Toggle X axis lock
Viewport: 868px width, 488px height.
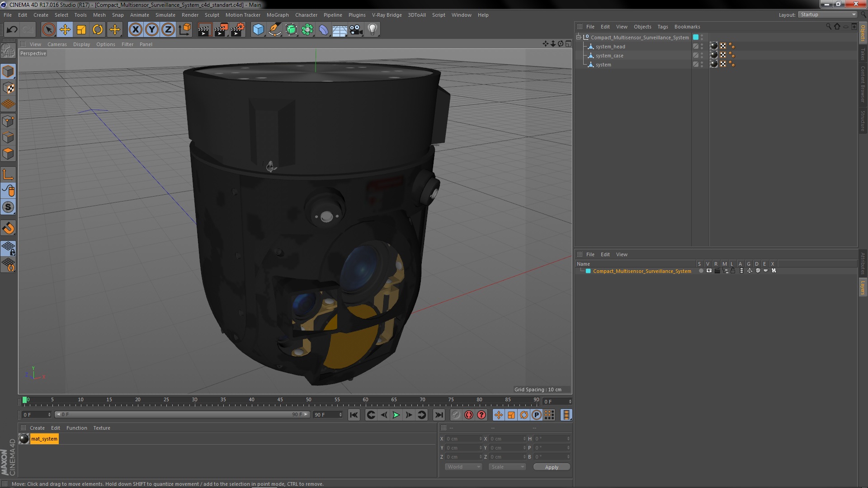(135, 30)
